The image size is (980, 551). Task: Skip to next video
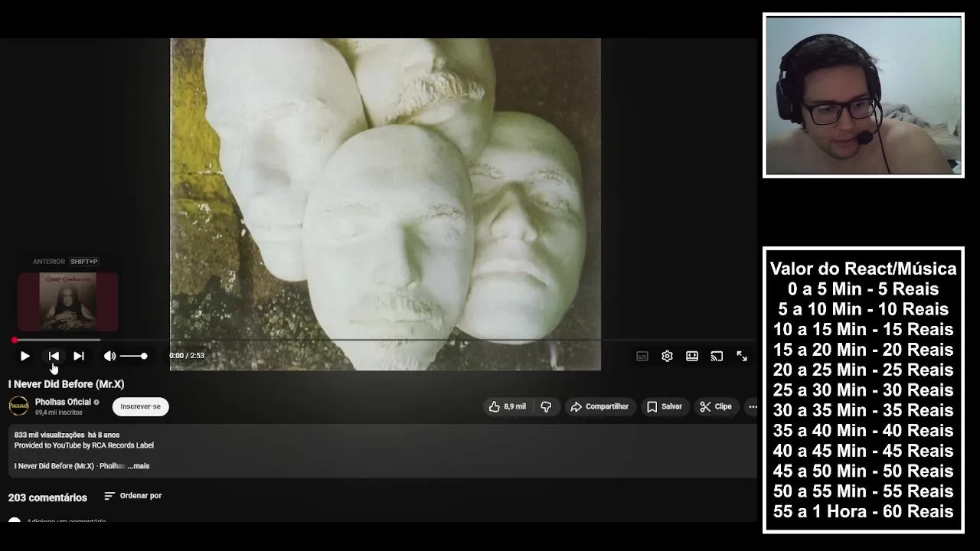pos(78,356)
